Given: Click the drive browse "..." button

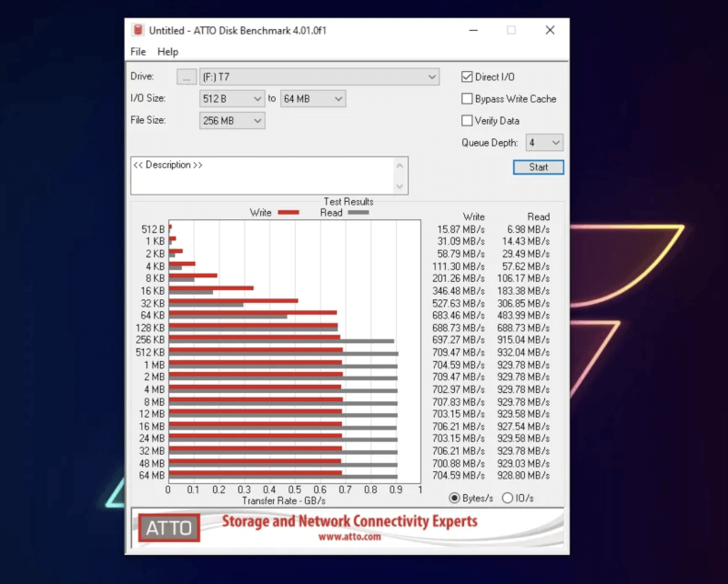Looking at the screenshot, I should [x=187, y=76].
